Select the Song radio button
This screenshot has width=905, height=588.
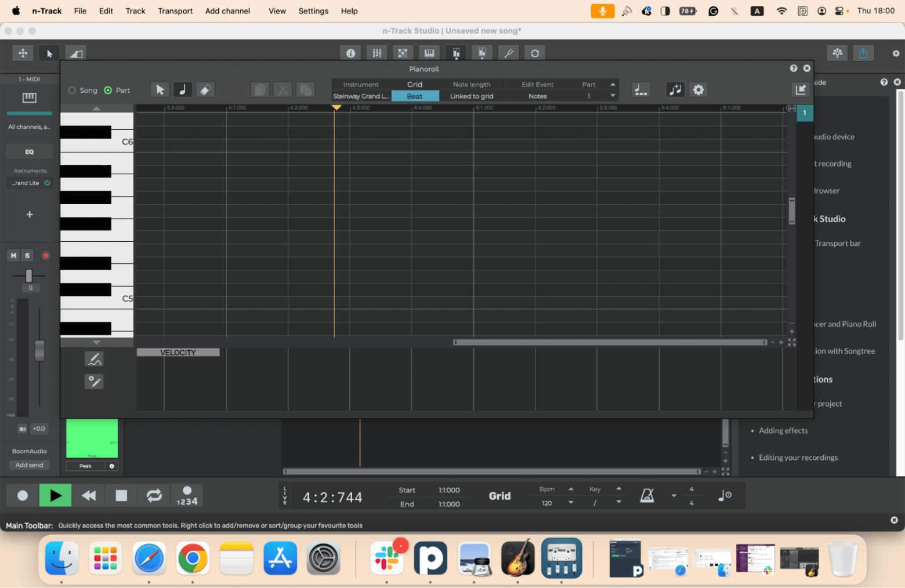tap(73, 90)
